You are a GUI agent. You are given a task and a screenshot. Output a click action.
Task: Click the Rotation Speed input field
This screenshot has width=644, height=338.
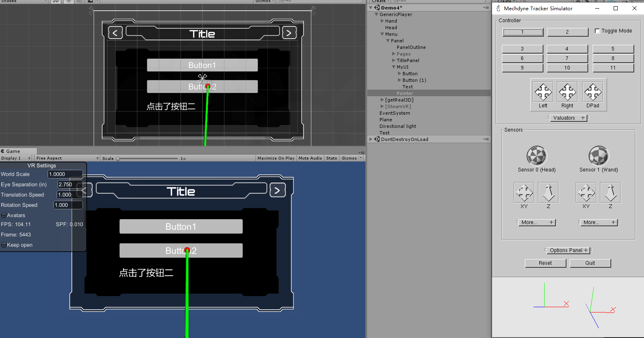pyautogui.click(x=68, y=205)
